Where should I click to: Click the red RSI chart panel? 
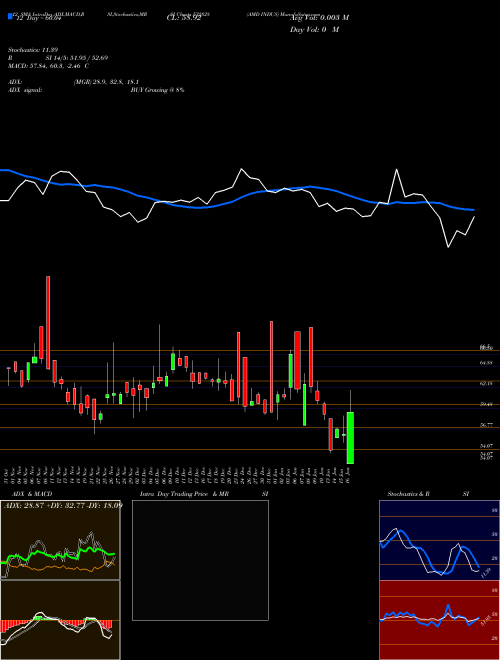tap(439, 620)
